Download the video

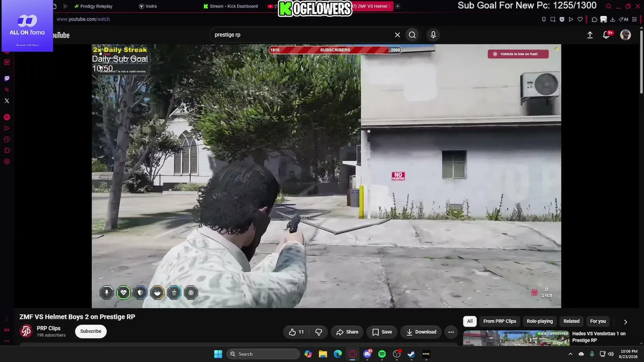pyautogui.click(x=421, y=332)
